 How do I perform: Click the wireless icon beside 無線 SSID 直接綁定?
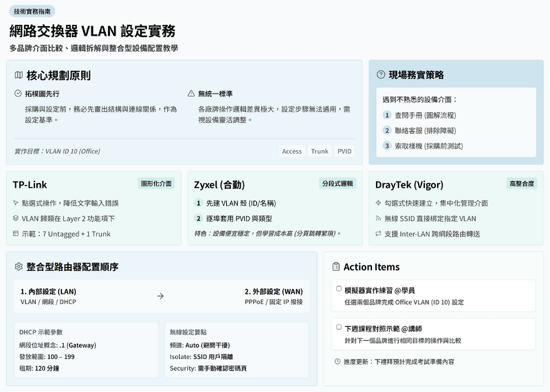pos(379,219)
